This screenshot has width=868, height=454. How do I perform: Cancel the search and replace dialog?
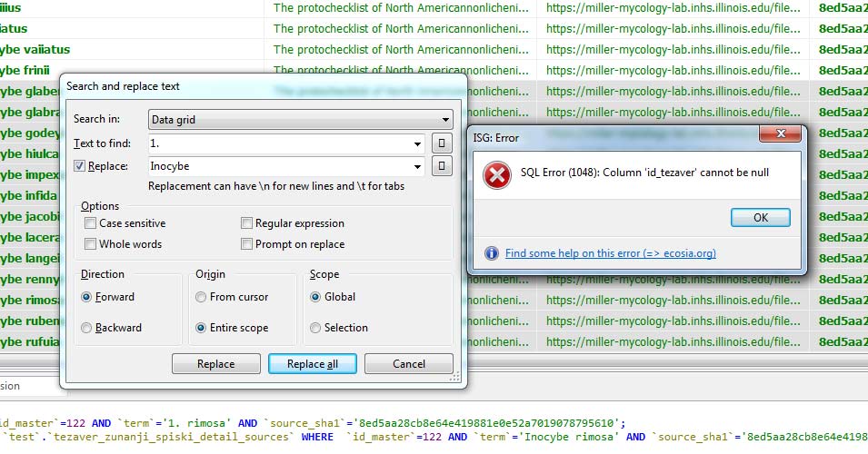[x=408, y=364]
